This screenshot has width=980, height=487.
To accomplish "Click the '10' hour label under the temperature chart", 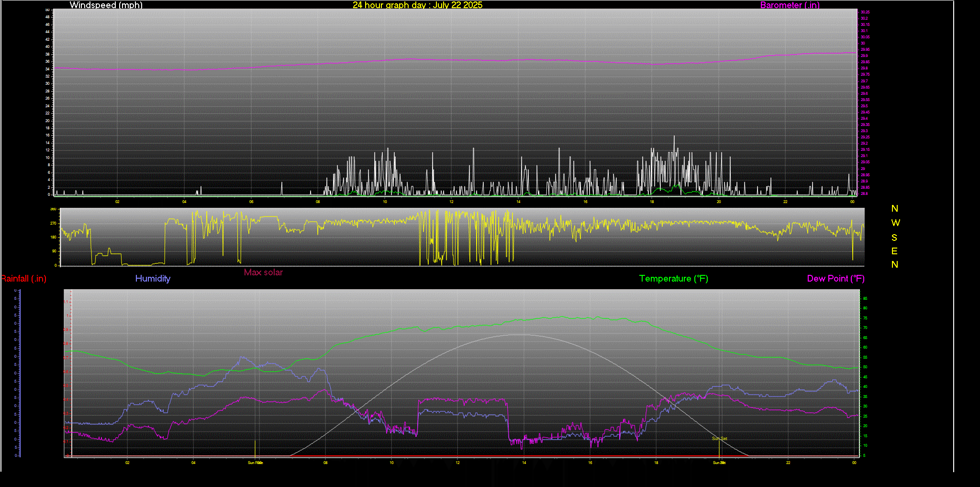I will click(391, 463).
